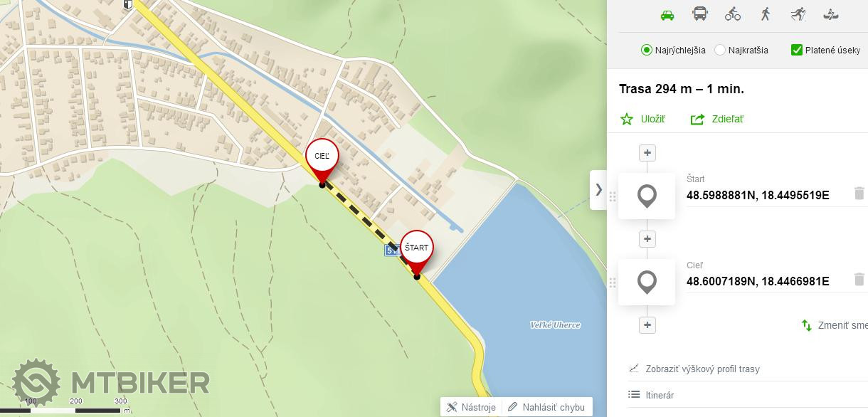This screenshot has height=417, width=868.
Task: Add waypoint above Štart with plus button
Action: point(647,153)
